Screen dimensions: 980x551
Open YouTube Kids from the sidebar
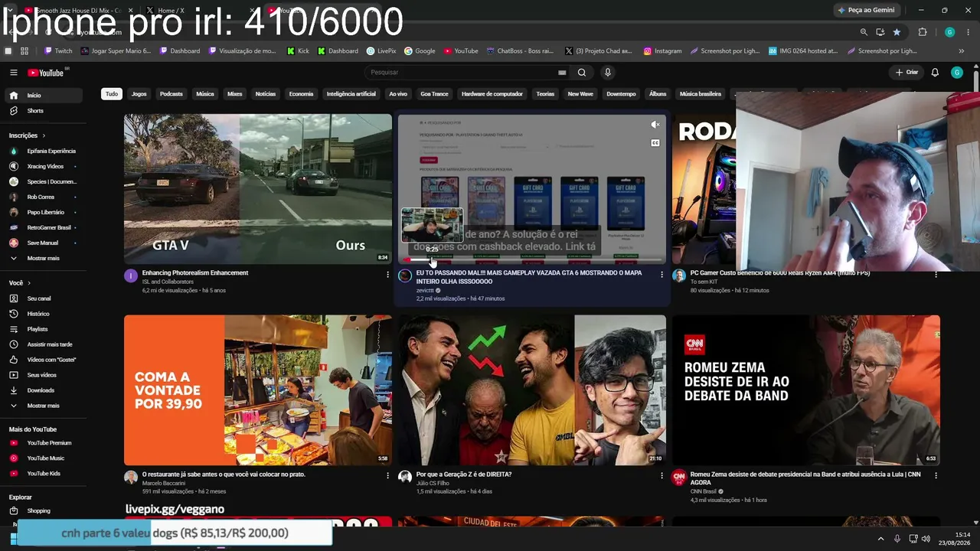pos(44,474)
